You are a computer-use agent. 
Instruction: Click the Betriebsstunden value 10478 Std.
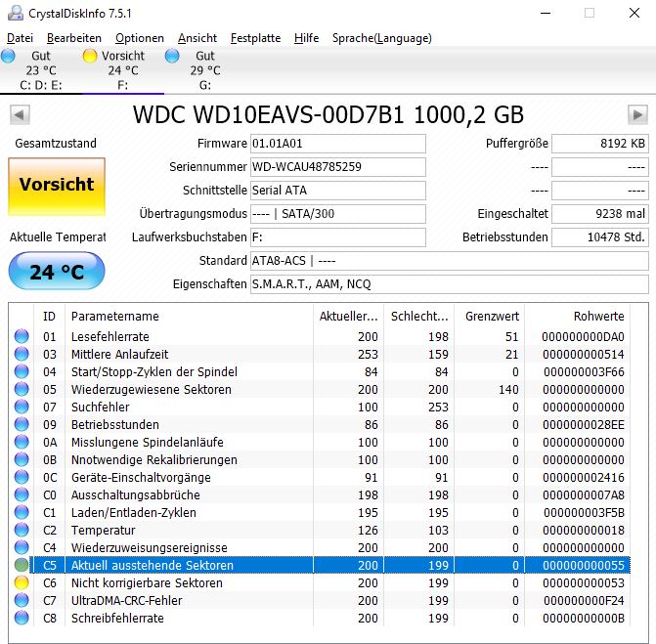pyautogui.click(x=600, y=237)
